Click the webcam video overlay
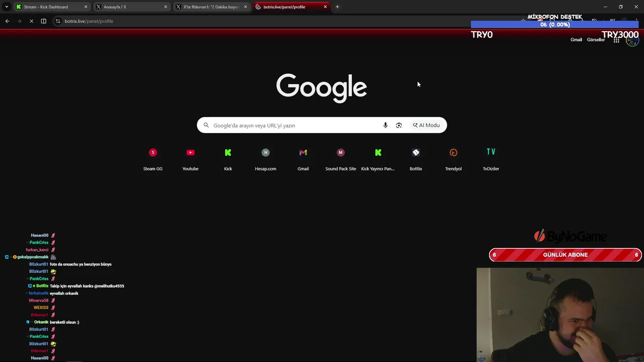The image size is (644, 362). pos(560,315)
